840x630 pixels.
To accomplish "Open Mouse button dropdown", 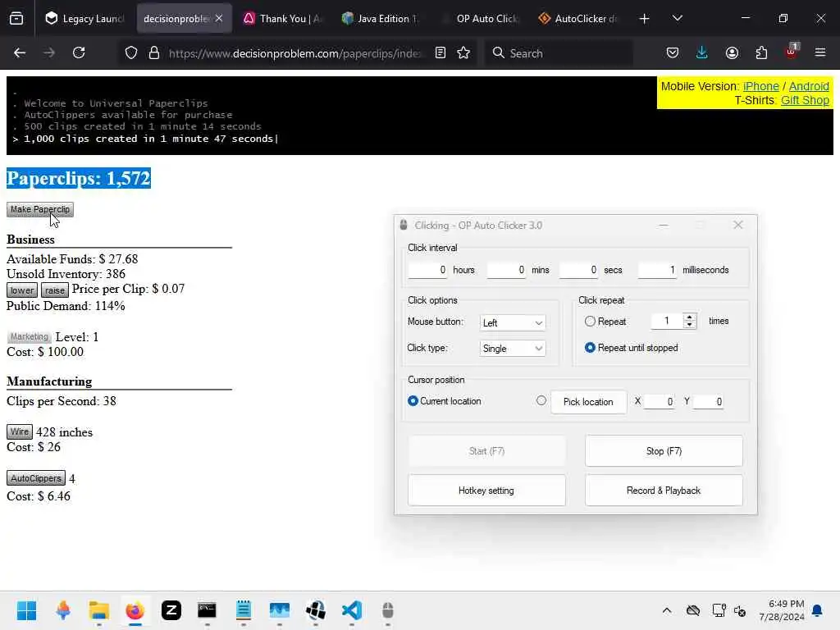I will pyautogui.click(x=513, y=322).
